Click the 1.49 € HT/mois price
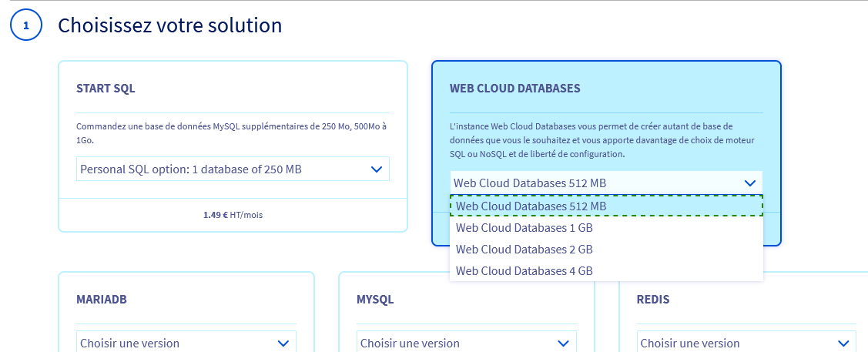Viewport: 868px width, 352px height. tap(233, 215)
